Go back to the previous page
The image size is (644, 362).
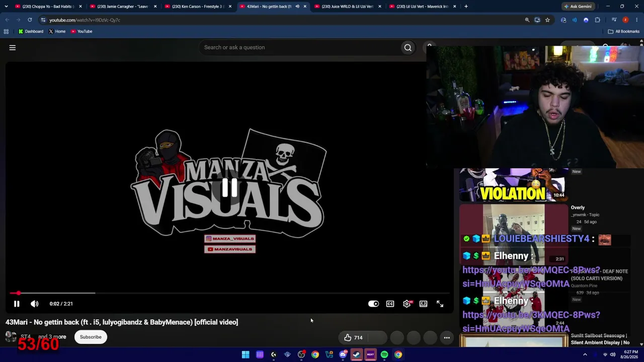(7, 20)
